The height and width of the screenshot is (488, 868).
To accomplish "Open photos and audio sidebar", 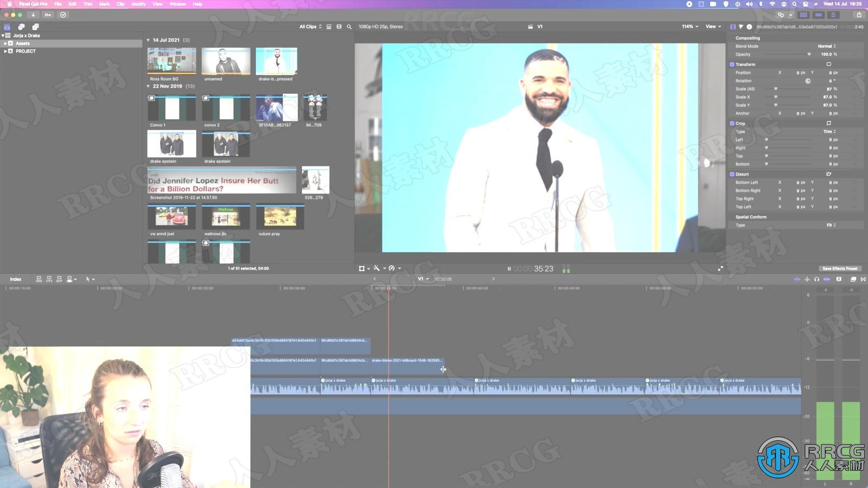I will point(21,27).
